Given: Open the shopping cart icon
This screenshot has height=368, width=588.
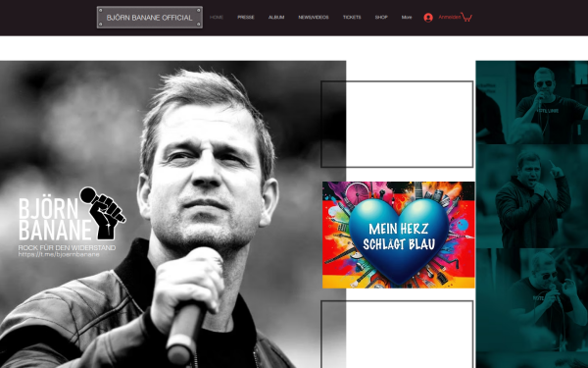Looking at the screenshot, I should 466,17.
